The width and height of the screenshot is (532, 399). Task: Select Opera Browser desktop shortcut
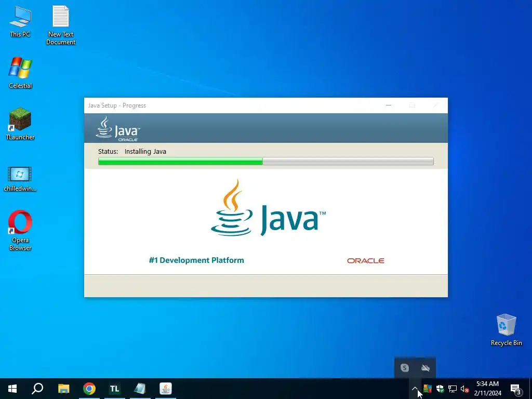[20, 230]
